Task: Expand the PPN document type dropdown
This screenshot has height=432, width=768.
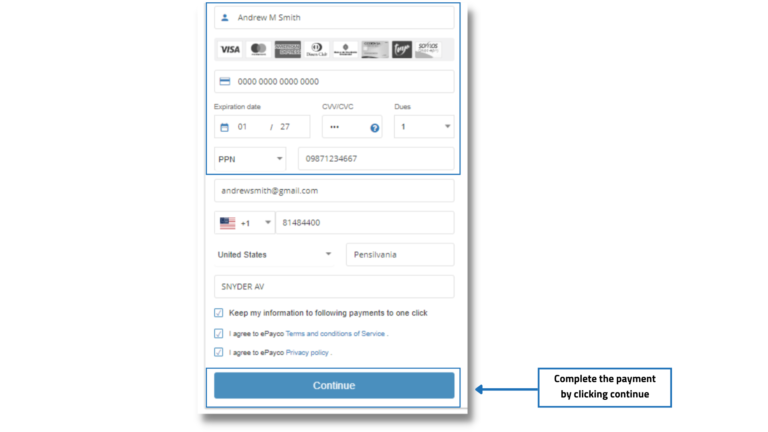Action: click(250, 159)
